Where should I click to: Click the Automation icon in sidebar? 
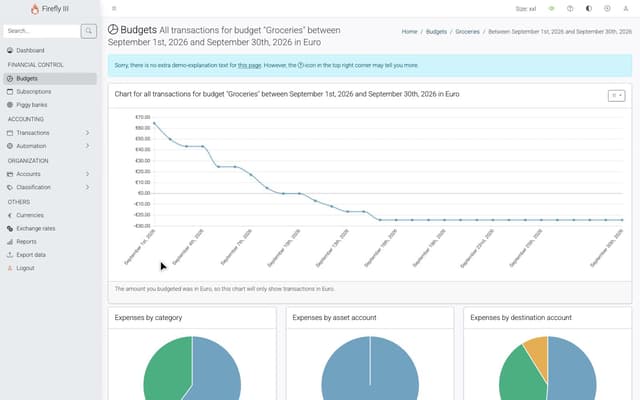click(10, 146)
